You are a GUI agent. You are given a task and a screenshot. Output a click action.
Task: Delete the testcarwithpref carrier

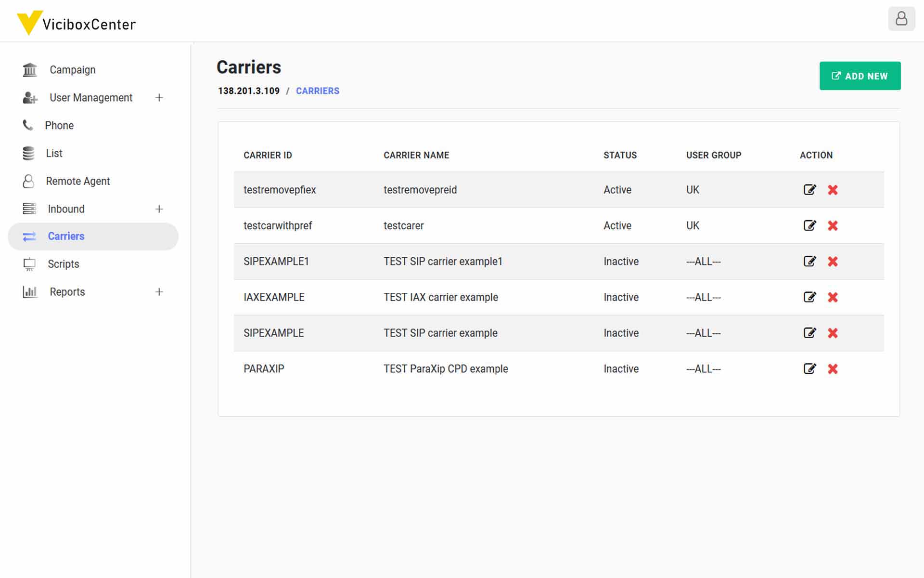833,225
